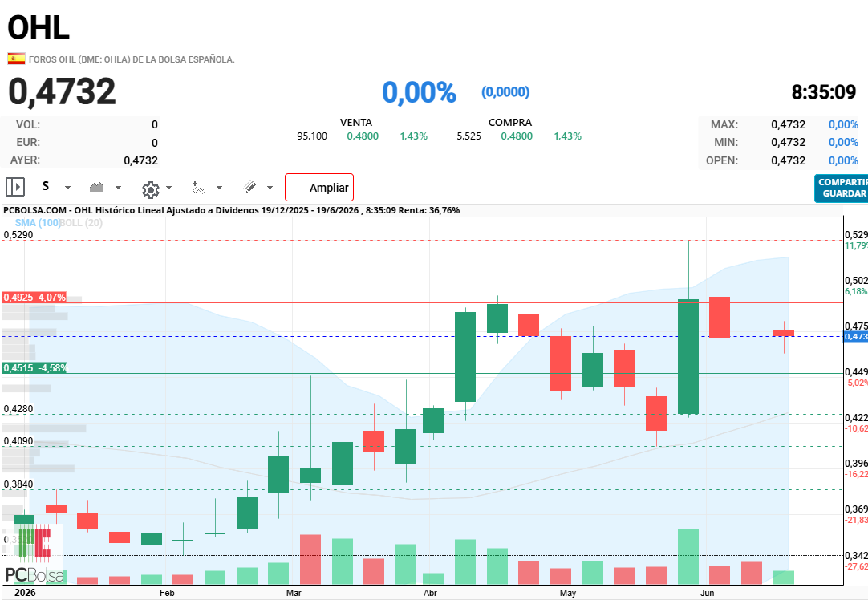Select the S timeframe button
The height and width of the screenshot is (600, 868).
[46, 187]
